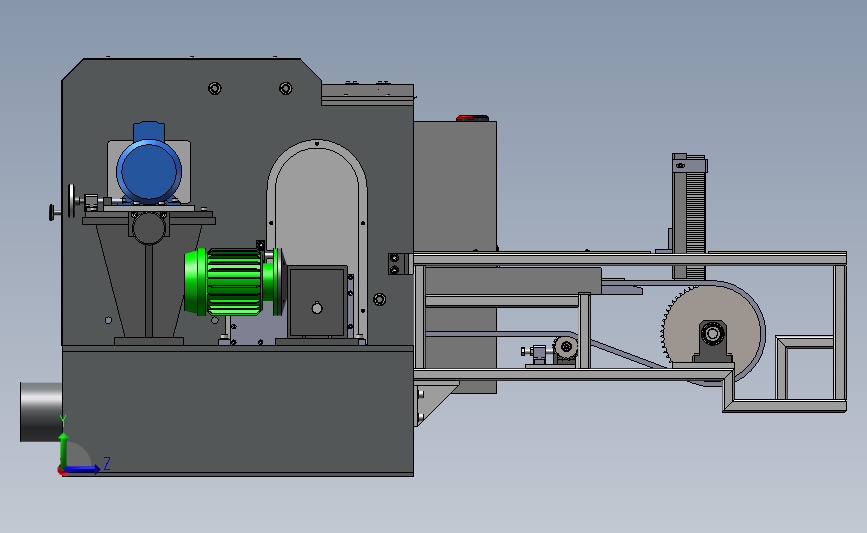The height and width of the screenshot is (533, 867).
Task: Select the small sprocket gear
Action: tap(565, 348)
